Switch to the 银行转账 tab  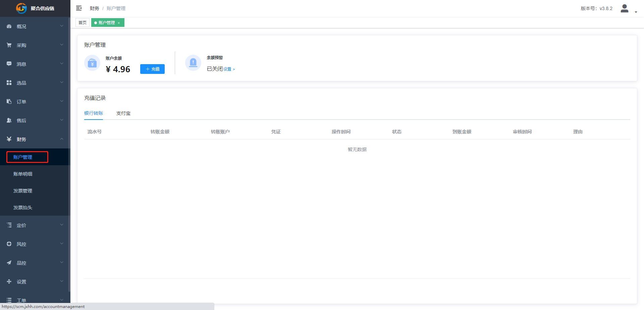[94, 113]
